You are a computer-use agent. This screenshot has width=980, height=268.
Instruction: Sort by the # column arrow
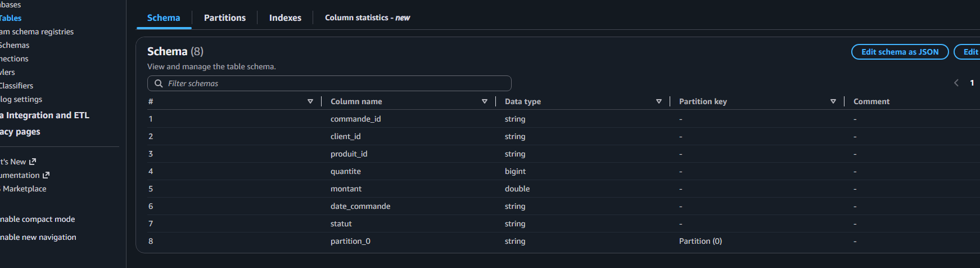pos(310,101)
